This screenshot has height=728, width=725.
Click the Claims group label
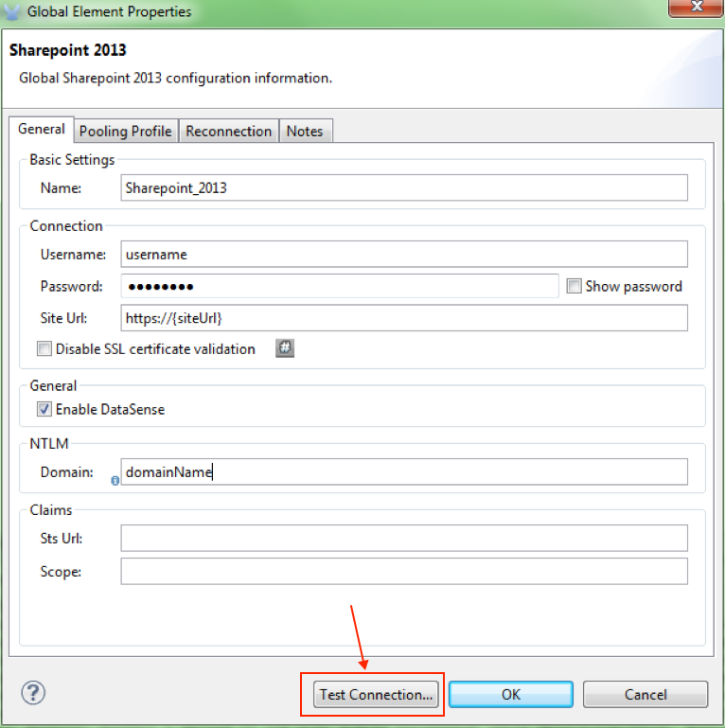coord(51,510)
